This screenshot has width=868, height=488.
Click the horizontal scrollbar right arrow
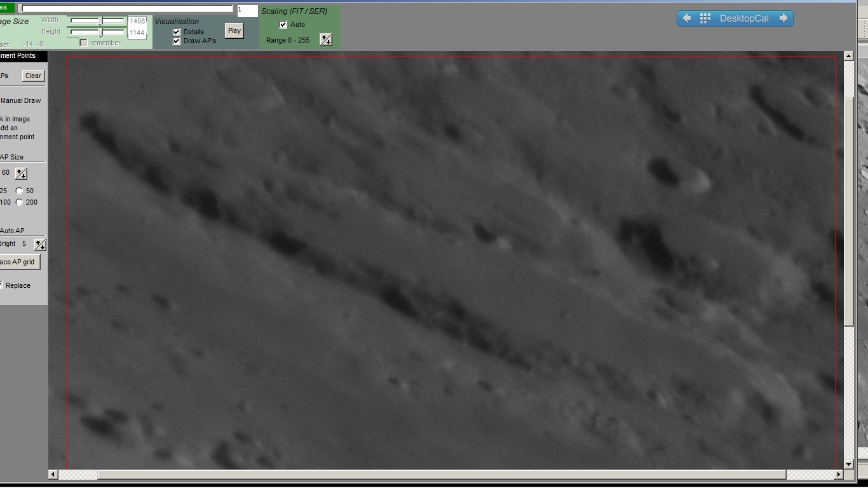(x=839, y=474)
